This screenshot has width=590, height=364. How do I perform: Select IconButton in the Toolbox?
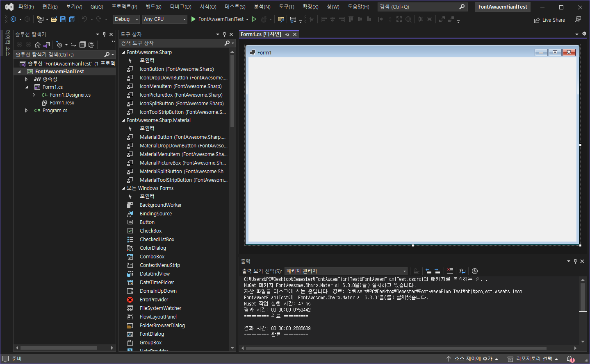click(x=177, y=69)
